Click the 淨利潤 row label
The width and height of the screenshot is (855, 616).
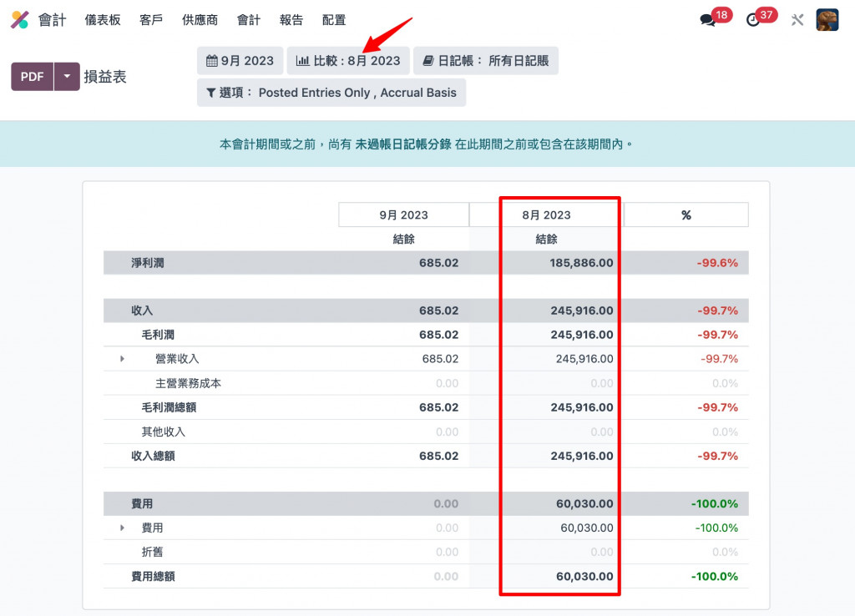click(147, 263)
